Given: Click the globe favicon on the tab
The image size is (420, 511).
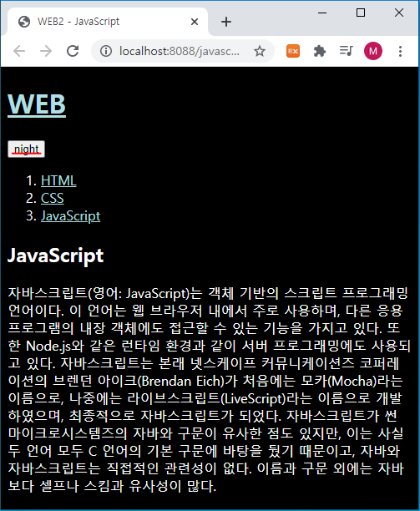Looking at the screenshot, I should pos(24,22).
